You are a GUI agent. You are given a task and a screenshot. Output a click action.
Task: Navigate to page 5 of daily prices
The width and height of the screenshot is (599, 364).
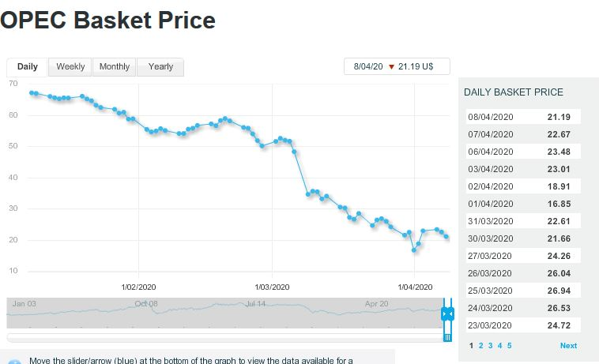click(509, 345)
